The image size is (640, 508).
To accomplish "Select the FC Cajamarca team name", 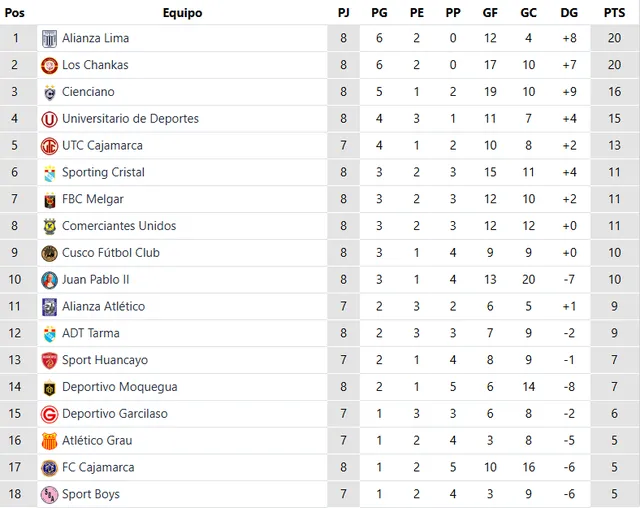I will (x=98, y=467).
